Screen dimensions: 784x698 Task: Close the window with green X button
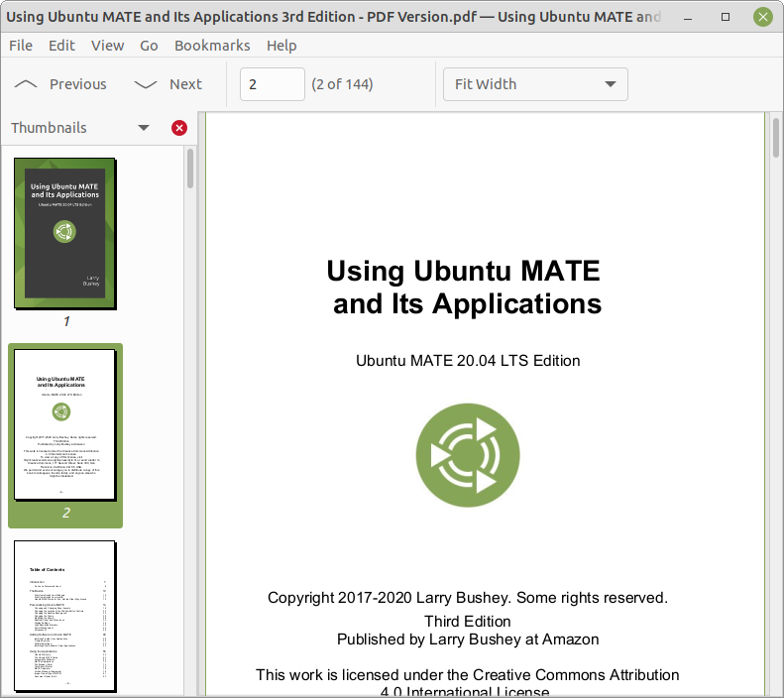point(763,18)
